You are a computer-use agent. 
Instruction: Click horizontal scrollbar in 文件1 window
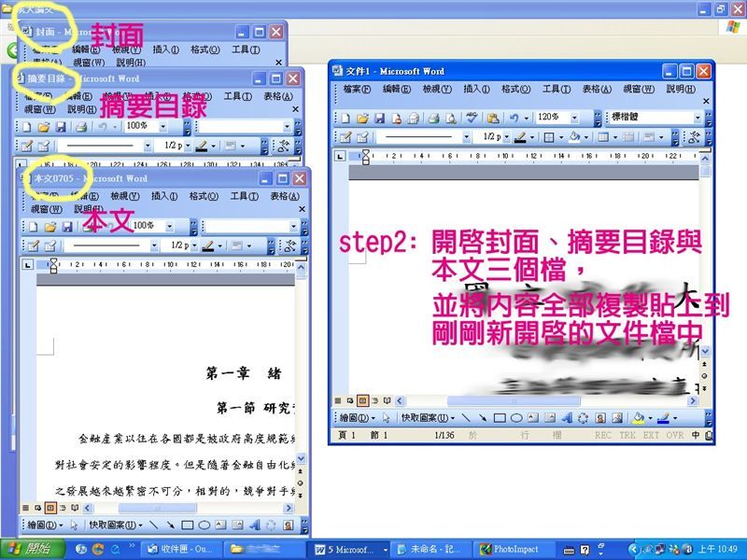pos(545,401)
